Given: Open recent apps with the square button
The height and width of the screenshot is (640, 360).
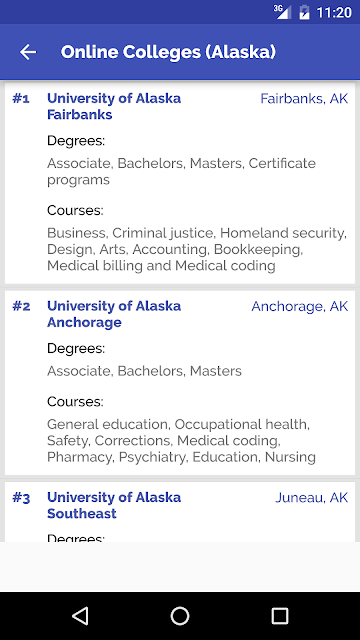Looking at the screenshot, I should (280, 616).
